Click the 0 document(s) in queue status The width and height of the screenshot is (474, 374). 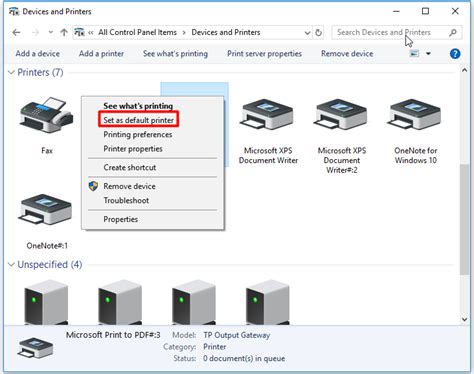[x=244, y=359]
